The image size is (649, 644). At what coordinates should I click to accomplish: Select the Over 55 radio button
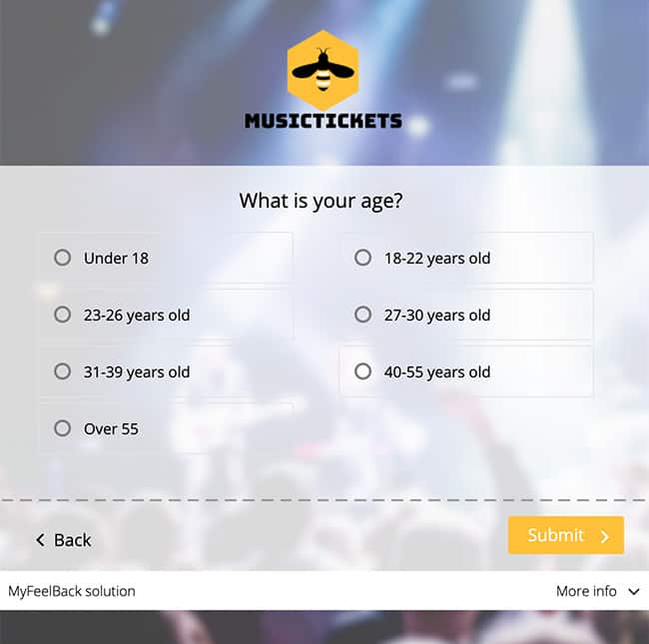point(63,428)
